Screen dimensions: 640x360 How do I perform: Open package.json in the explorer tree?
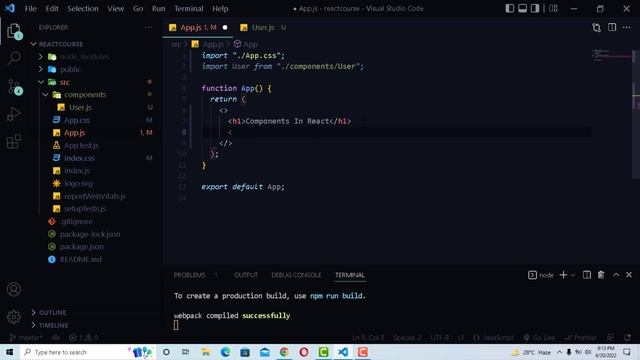point(82,247)
